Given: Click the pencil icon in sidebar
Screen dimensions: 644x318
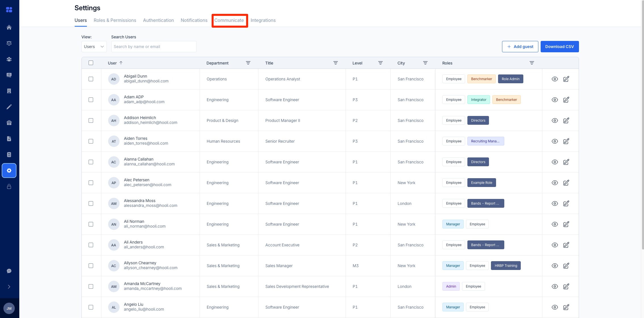Looking at the screenshot, I should [x=9, y=107].
